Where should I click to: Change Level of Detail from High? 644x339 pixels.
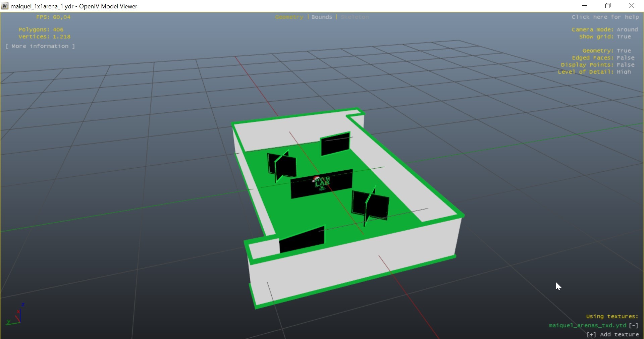[594, 72]
